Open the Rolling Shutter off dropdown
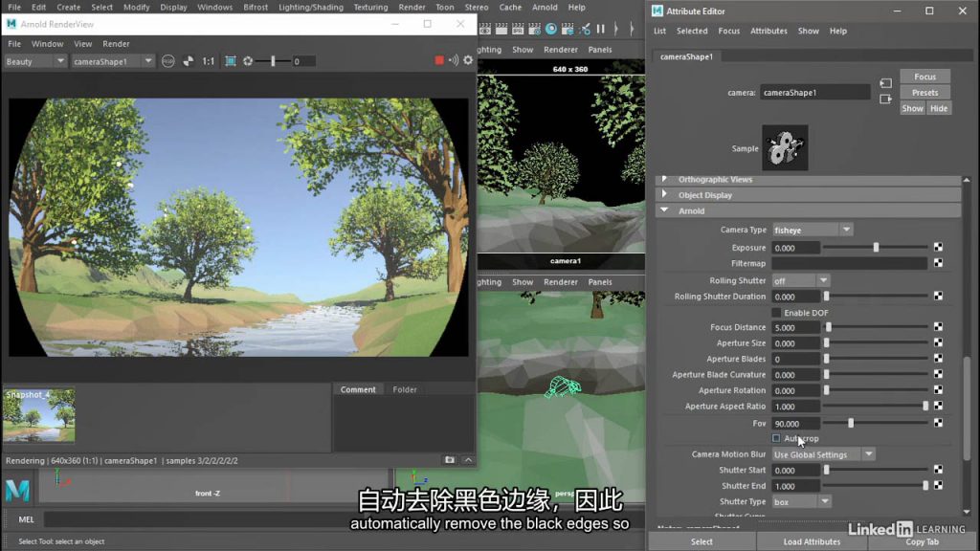This screenshot has width=980, height=551. coord(801,280)
